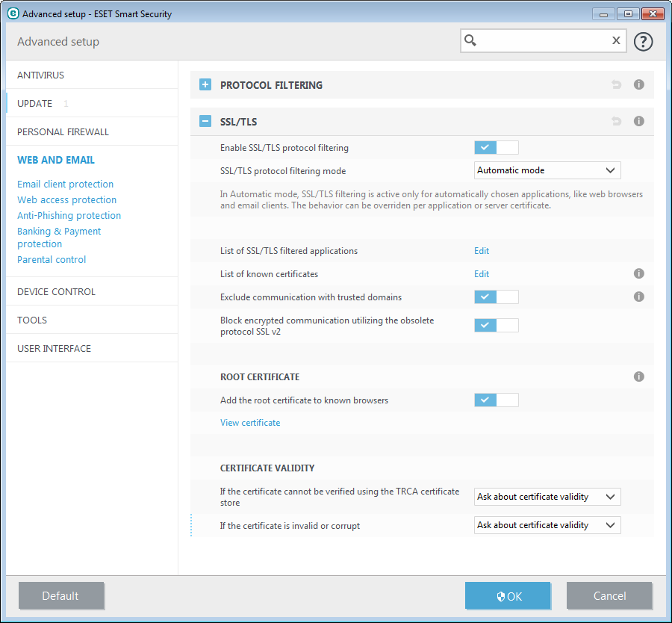Open the help question mark icon
Screen dimensions: 672x623
[x=643, y=41]
